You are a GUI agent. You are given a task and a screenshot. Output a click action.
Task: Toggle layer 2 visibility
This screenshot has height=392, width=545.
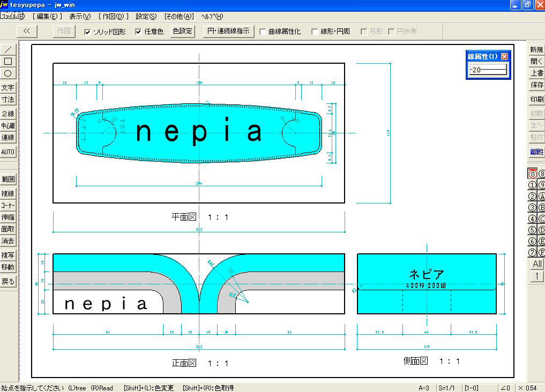coord(532,197)
